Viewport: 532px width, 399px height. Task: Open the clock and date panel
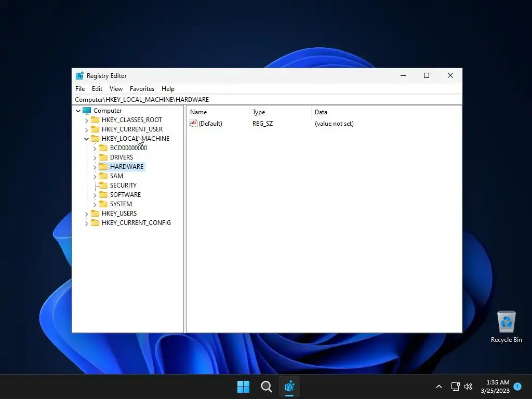495,387
